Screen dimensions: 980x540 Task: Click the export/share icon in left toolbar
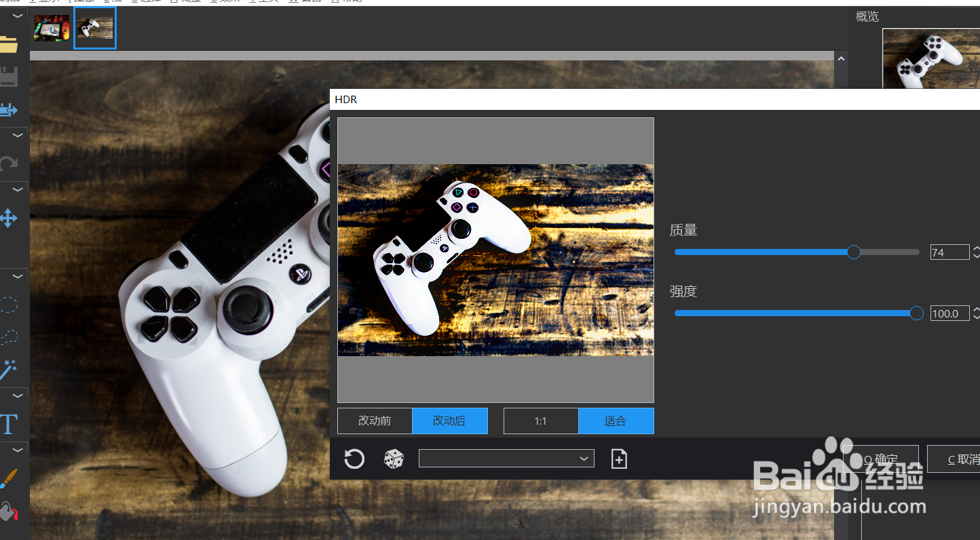pyautogui.click(x=8, y=109)
